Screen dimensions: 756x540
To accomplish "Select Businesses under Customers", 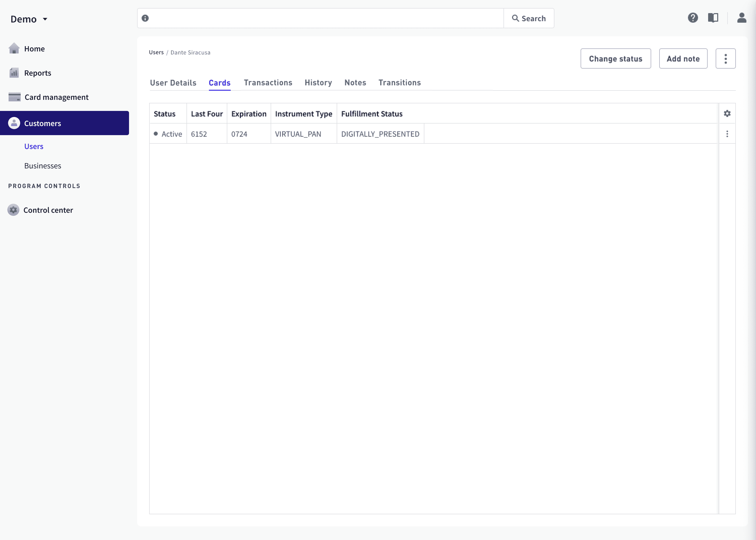I will tap(43, 166).
